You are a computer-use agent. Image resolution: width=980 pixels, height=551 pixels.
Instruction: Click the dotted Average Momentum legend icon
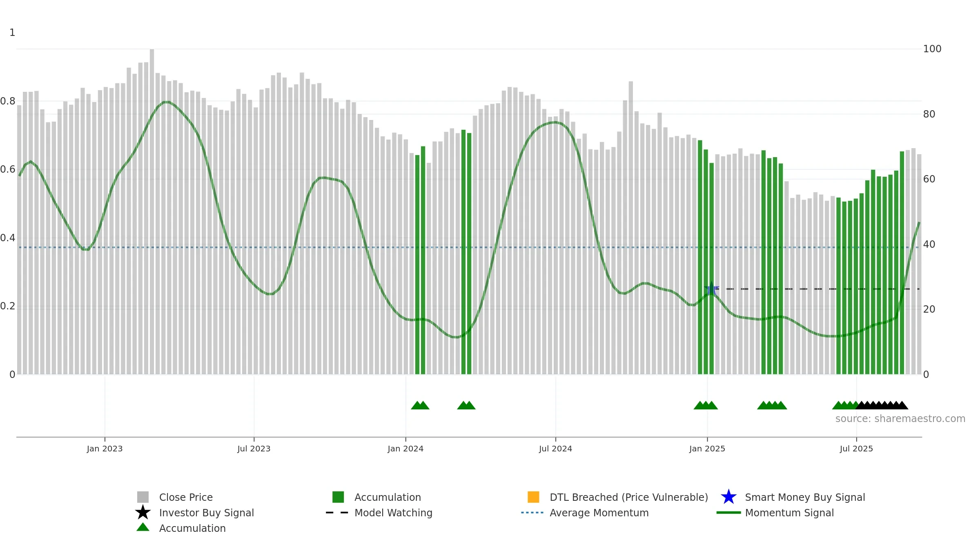click(532, 513)
